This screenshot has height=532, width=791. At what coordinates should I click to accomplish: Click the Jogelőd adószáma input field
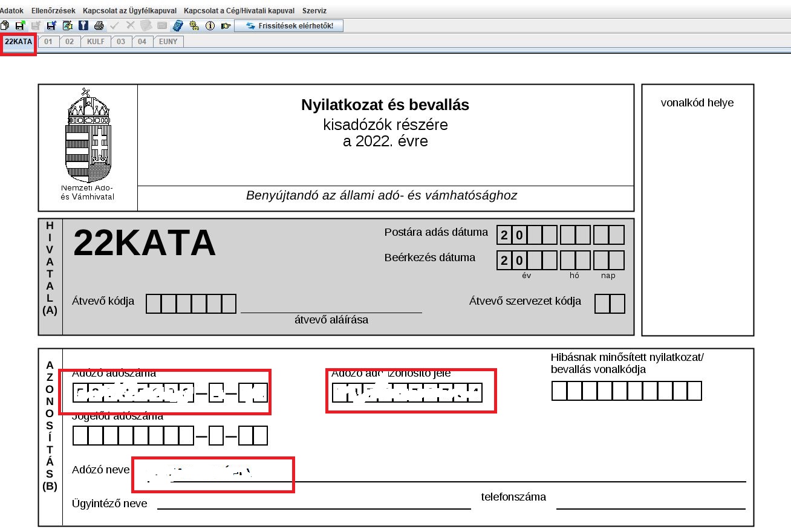coord(170,435)
